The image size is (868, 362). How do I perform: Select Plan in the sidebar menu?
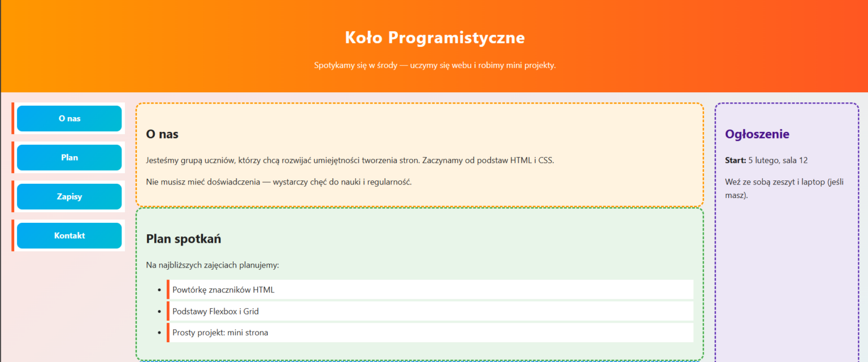click(69, 157)
